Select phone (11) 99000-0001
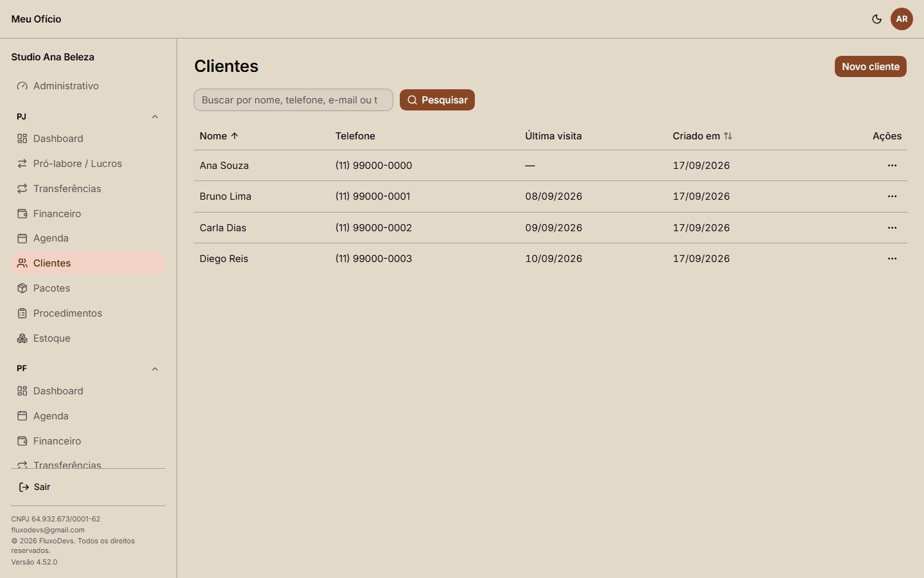 point(373,197)
